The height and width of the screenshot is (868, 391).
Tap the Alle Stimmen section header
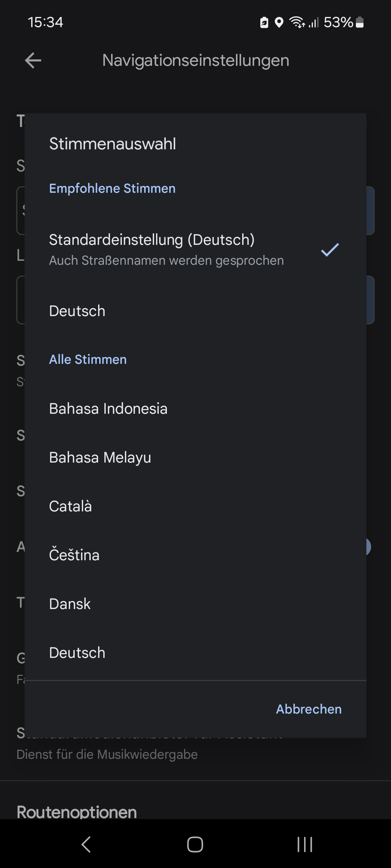pyautogui.click(x=88, y=359)
